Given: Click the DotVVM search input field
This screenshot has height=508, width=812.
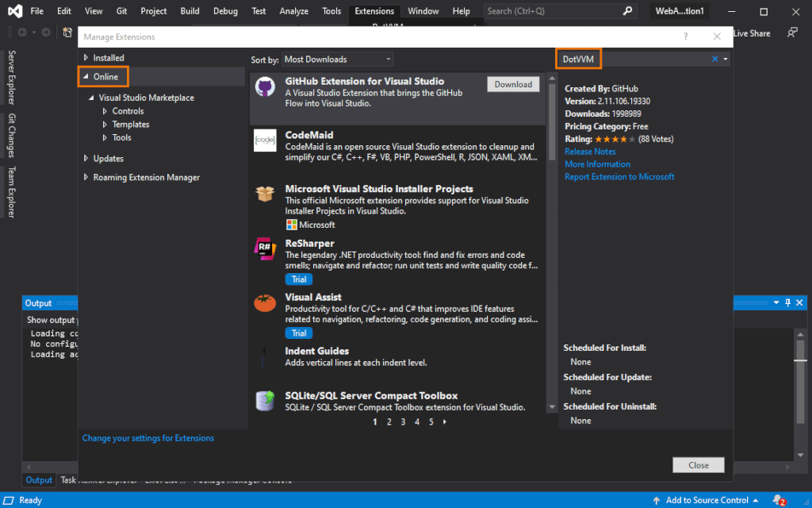Looking at the screenshot, I should coord(634,59).
